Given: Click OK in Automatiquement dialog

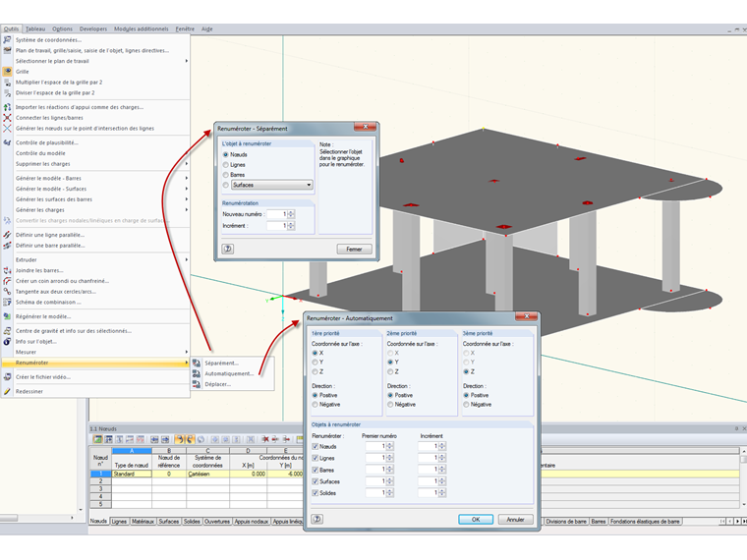Looking at the screenshot, I should pyautogui.click(x=476, y=520).
